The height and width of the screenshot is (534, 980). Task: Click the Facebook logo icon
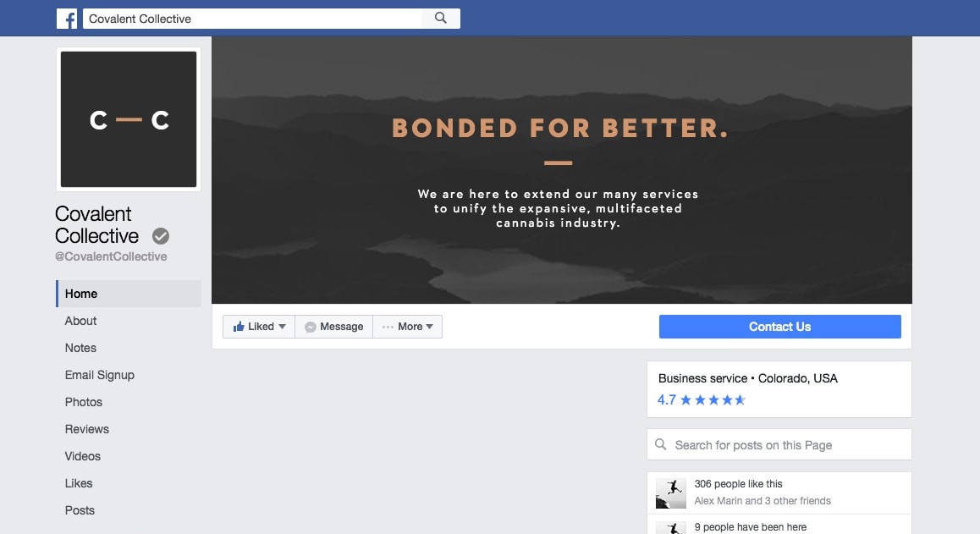[67, 19]
